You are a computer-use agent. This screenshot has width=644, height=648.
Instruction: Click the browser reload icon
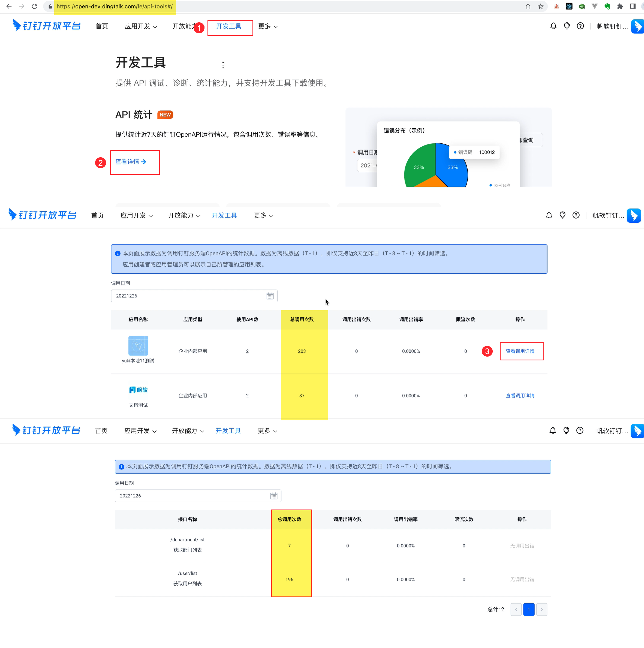[34, 6]
